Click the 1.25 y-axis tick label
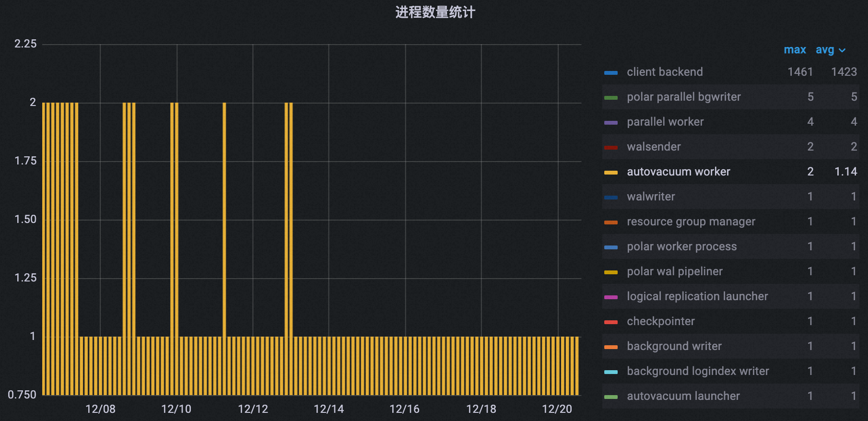The width and height of the screenshot is (868, 421). 25,278
